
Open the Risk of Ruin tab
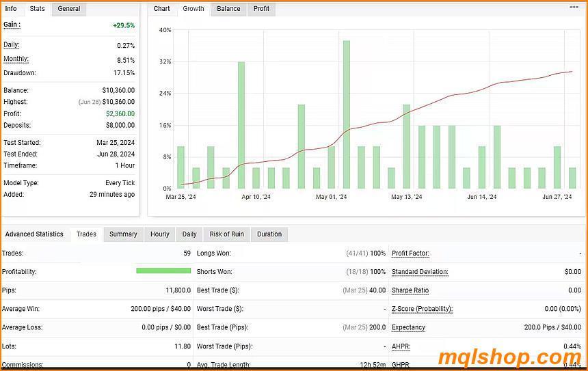pos(226,234)
